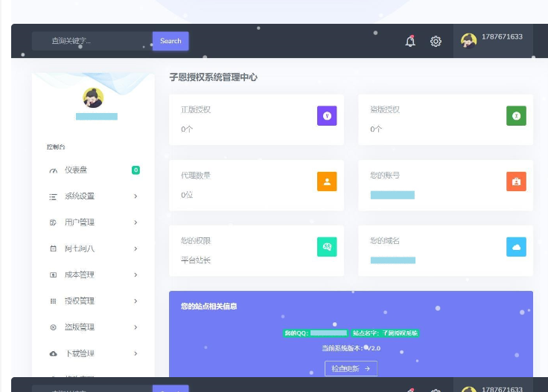This screenshot has width=548, height=392.
Task: Open the 用户管理 menu item
Action: point(94,222)
